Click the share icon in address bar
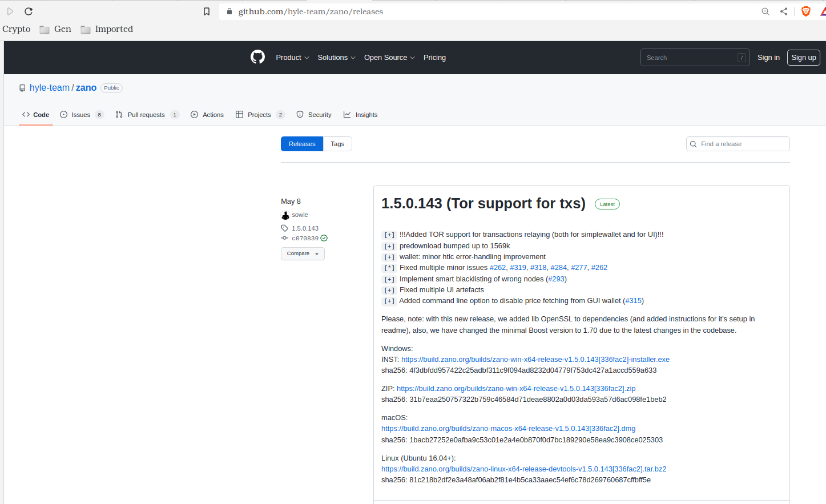 (x=784, y=11)
